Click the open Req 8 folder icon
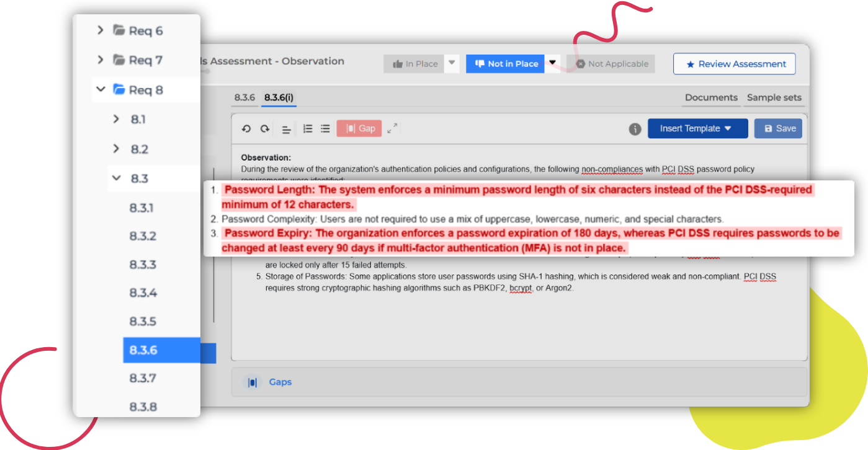This screenshot has width=868, height=450. click(x=119, y=89)
